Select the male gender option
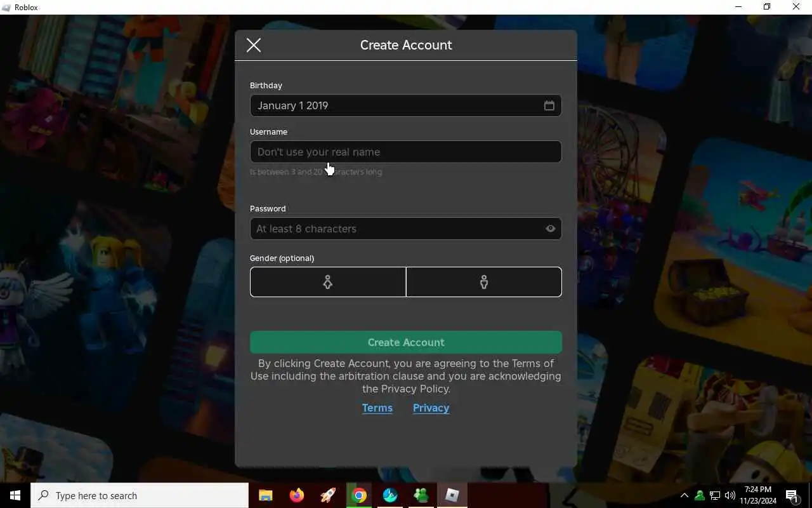The height and width of the screenshot is (508, 812). coord(484,282)
